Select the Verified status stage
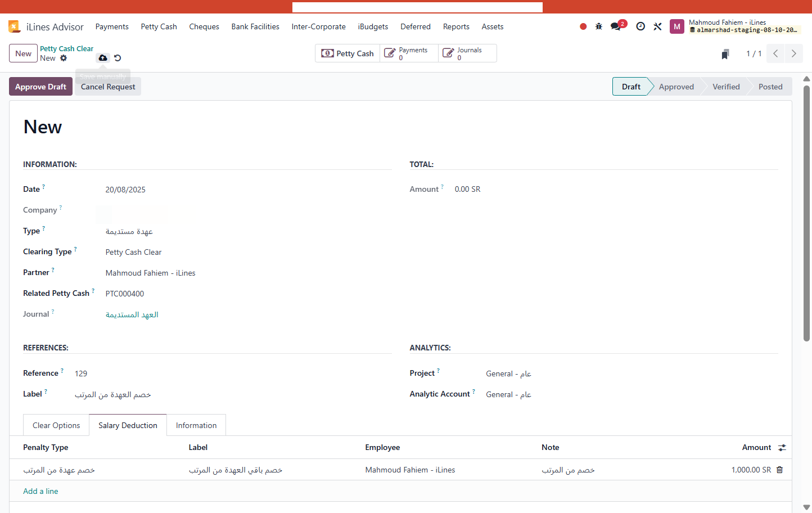The image size is (812, 513). [x=726, y=87]
